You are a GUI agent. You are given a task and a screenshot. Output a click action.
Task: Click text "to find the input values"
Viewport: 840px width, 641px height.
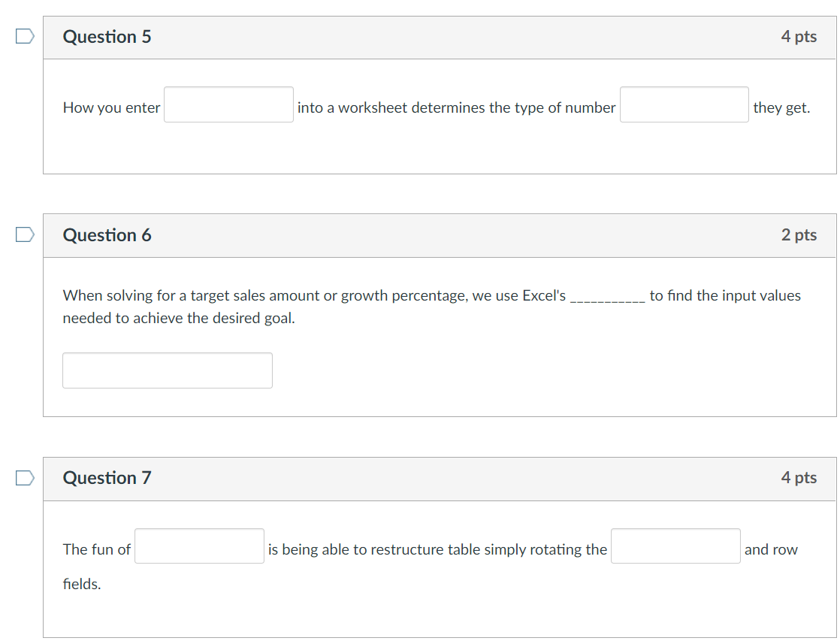click(x=725, y=295)
